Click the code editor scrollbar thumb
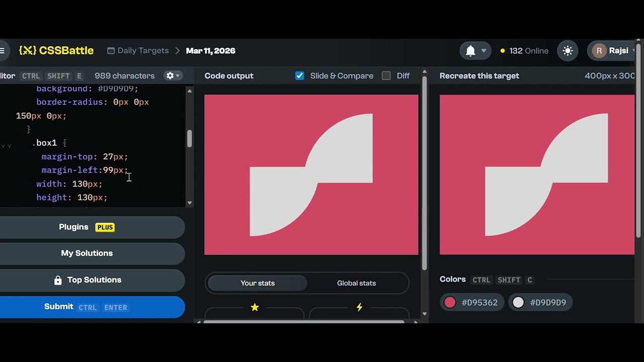Image resolution: width=644 pixels, height=362 pixels. 190,139
